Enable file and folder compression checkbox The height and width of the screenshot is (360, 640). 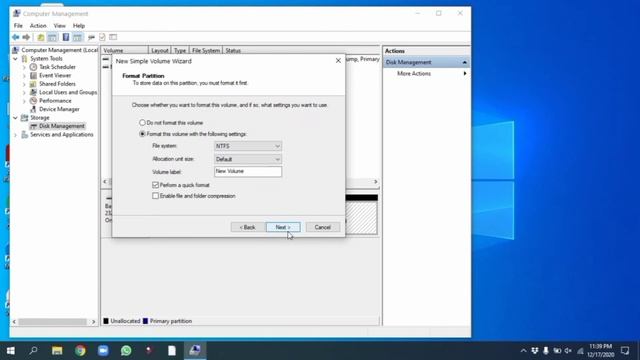click(x=156, y=196)
